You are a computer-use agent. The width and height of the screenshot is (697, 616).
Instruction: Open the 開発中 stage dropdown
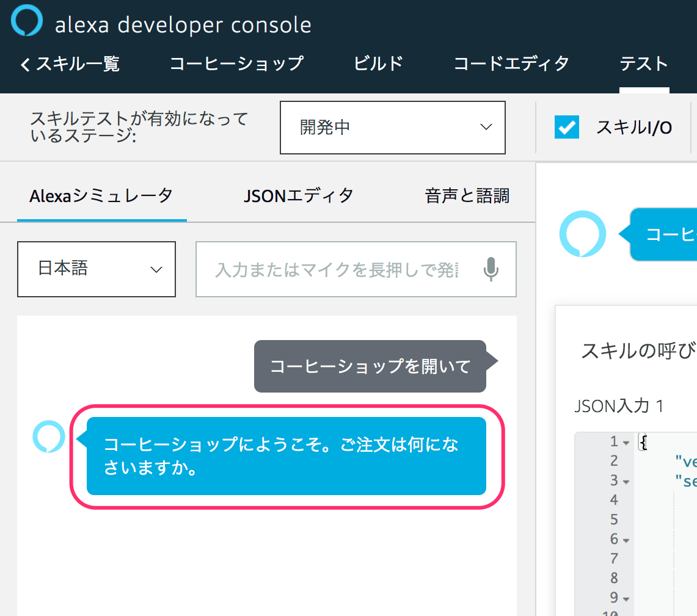[393, 128]
